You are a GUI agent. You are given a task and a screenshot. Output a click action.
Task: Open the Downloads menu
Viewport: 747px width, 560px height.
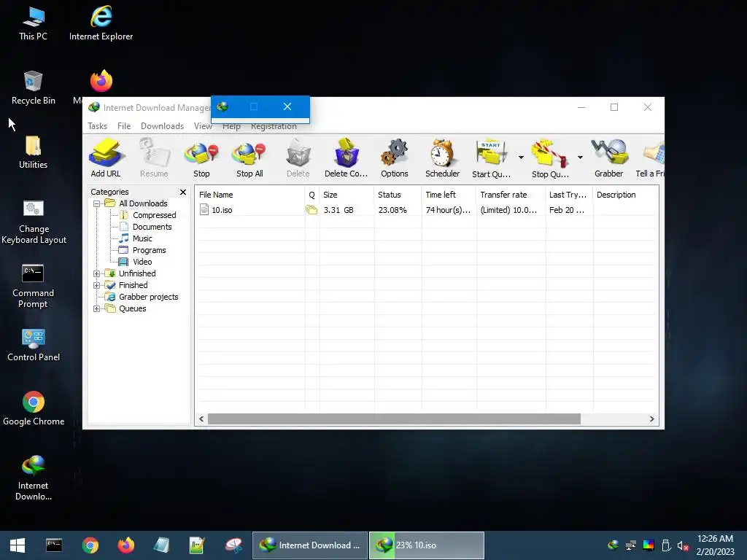point(162,126)
